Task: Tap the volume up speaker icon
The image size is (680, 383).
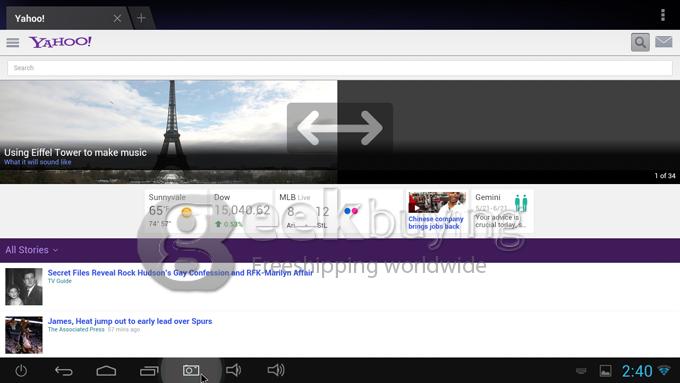Action: 276,370
